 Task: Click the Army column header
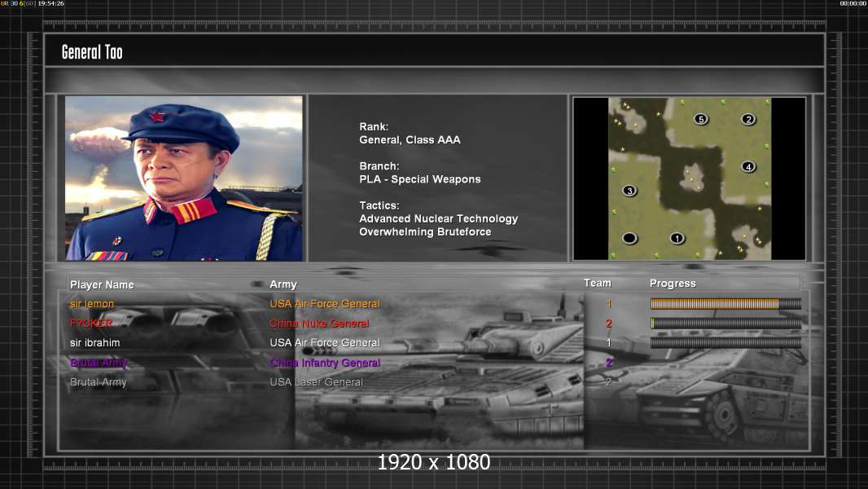click(283, 284)
